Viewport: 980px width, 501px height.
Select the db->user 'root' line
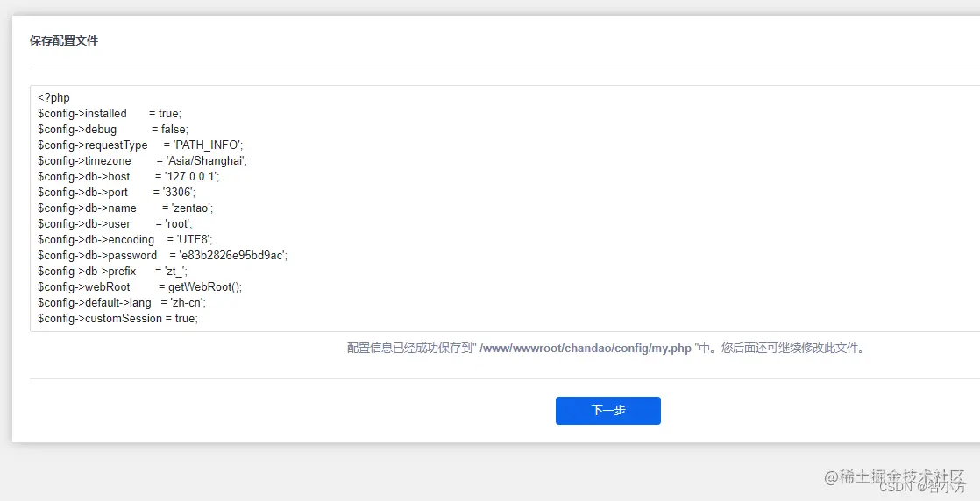click(115, 223)
